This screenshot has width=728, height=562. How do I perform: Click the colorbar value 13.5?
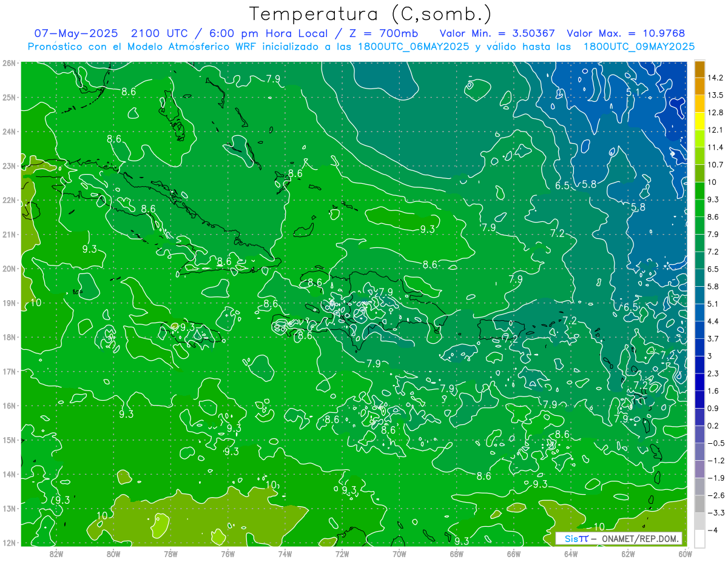[x=716, y=95]
